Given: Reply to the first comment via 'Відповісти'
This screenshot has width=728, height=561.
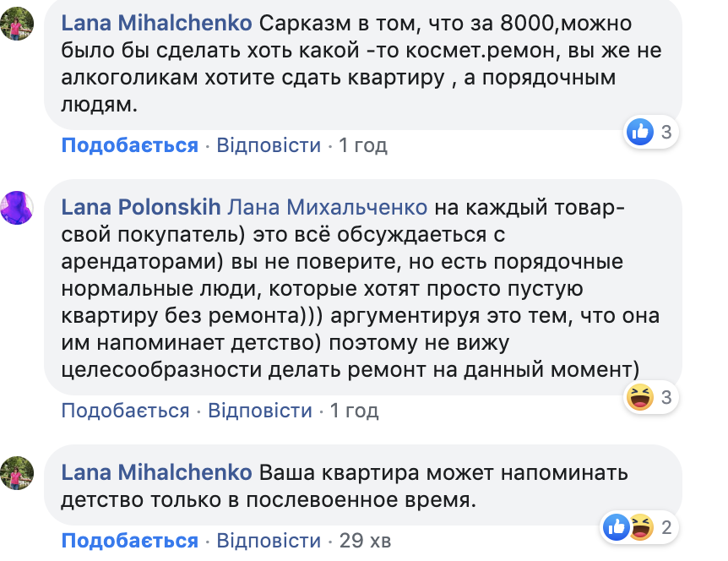Looking at the screenshot, I should pos(269,145).
